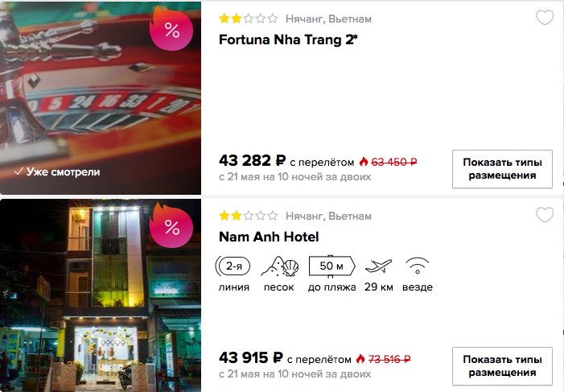The width and height of the screenshot is (564, 392).
Task: Add Fortuna Nha Trang to favorites heart
Action: (x=545, y=18)
